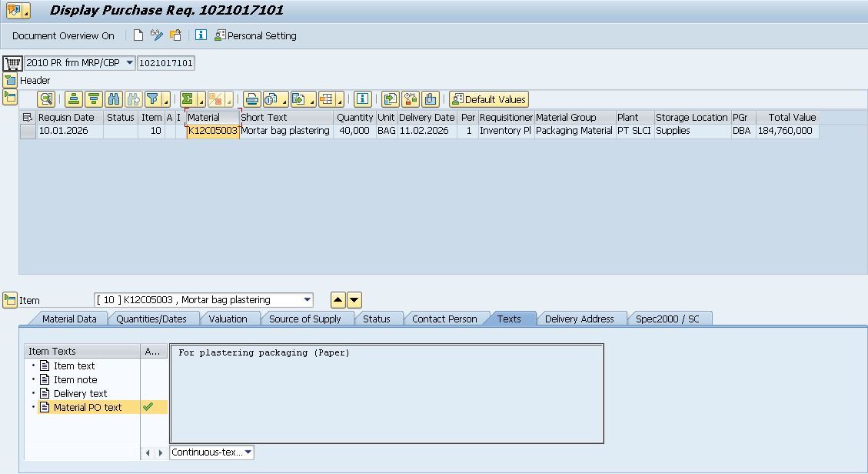This screenshot has width=868, height=474.
Task: Open the Delivery Address tab
Action: click(x=579, y=319)
